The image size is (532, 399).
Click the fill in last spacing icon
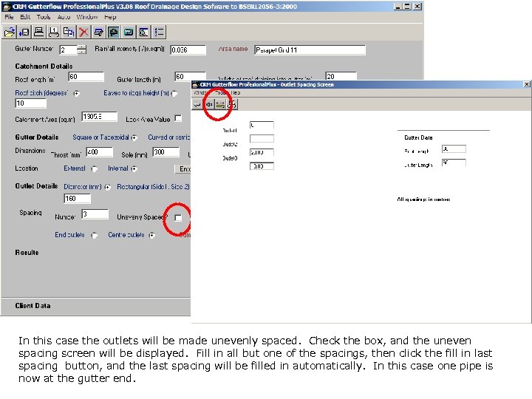[x=220, y=104]
